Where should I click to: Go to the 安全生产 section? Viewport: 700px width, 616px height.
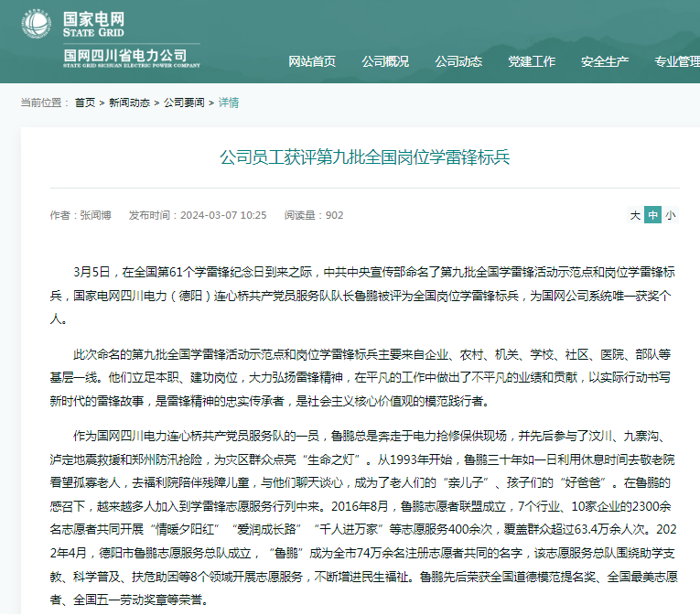pos(605,62)
